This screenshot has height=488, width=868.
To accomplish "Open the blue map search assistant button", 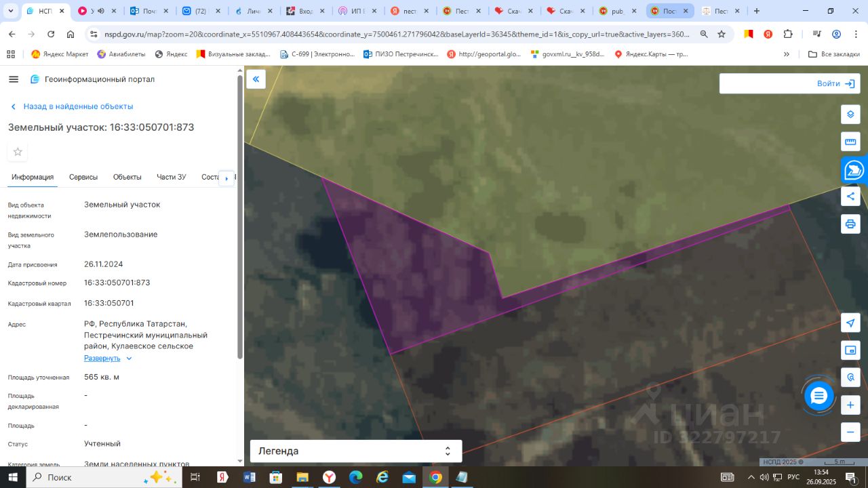I will tap(854, 170).
